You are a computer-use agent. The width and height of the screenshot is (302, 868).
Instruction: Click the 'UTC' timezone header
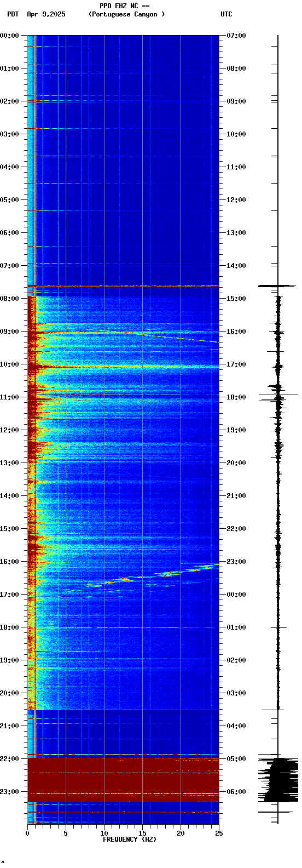coord(226,14)
